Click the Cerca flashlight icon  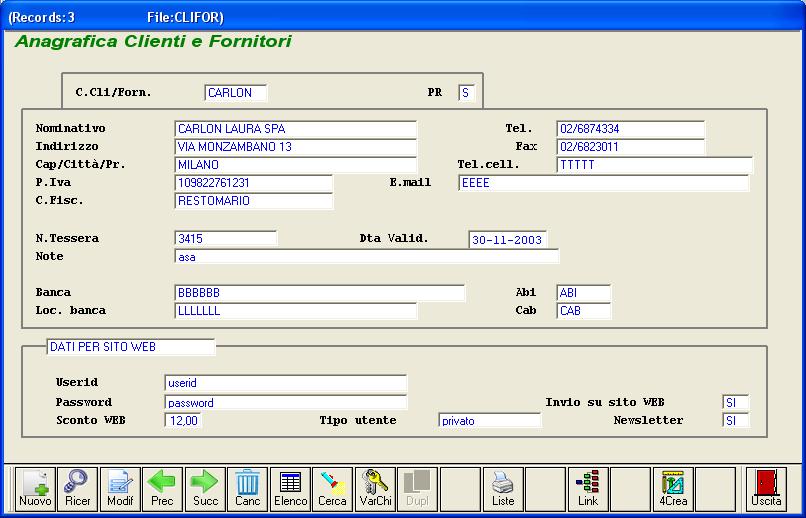coord(333,489)
